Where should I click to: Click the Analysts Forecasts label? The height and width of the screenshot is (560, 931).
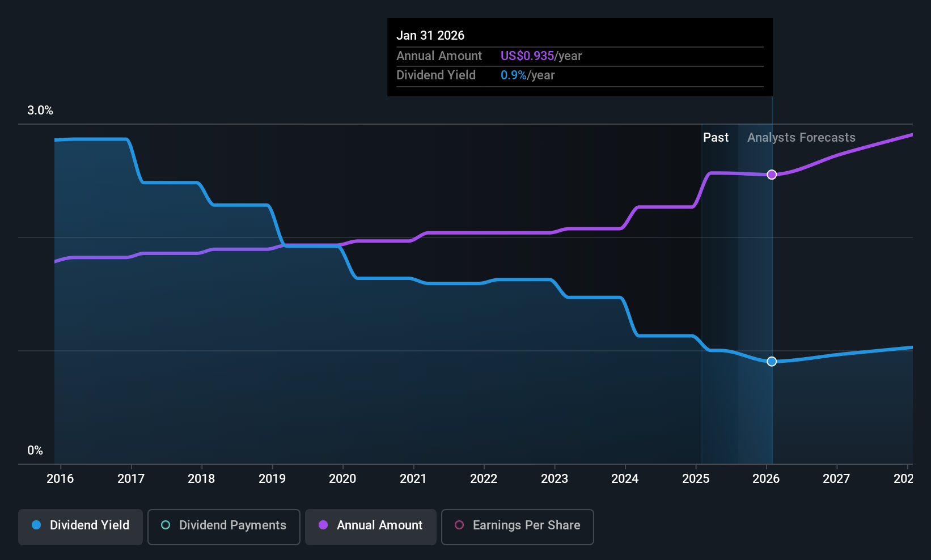pyautogui.click(x=801, y=138)
